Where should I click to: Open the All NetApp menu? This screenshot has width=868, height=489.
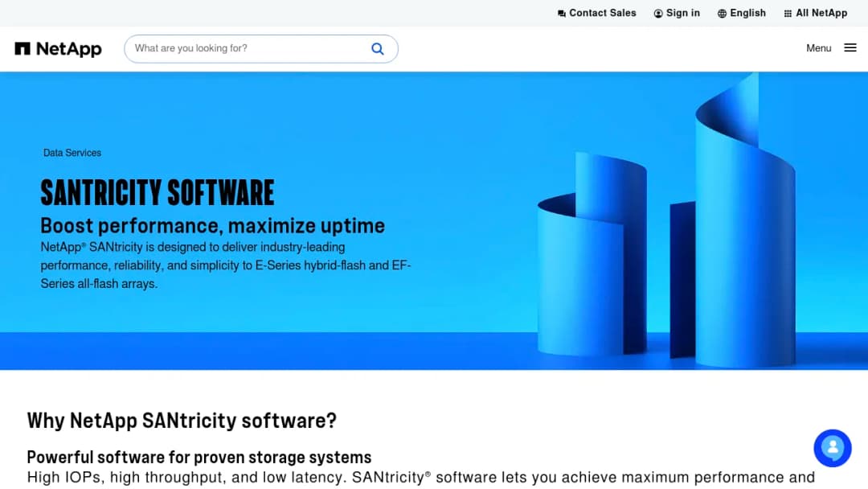pyautogui.click(x=816, y=14)
